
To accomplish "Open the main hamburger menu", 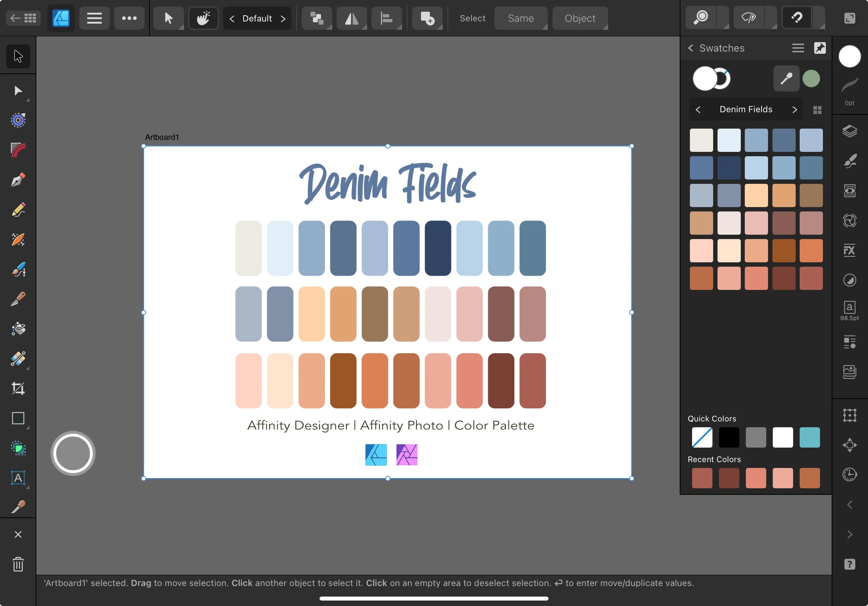I will click(x=94, y=18).
